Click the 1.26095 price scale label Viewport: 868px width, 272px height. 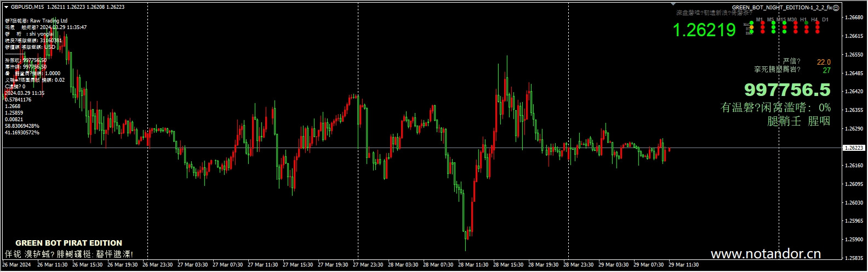point(855,184)
